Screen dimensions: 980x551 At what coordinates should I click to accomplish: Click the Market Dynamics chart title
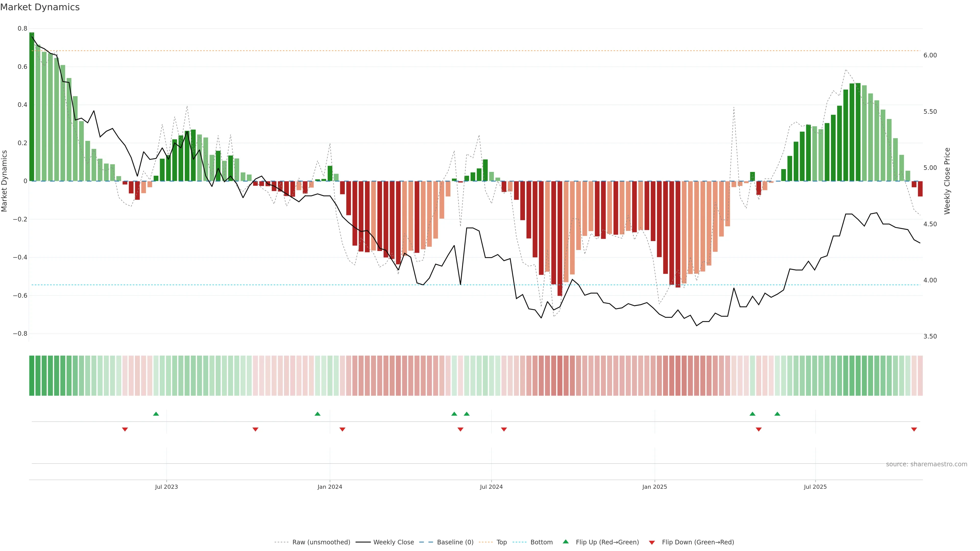(40, 7)
